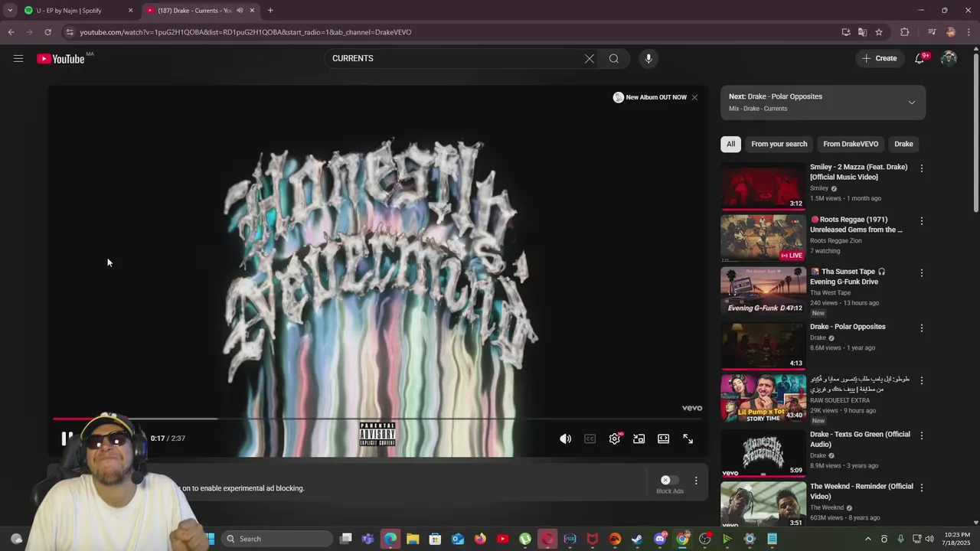Enter full screen video mode

[x=688, y=439]
